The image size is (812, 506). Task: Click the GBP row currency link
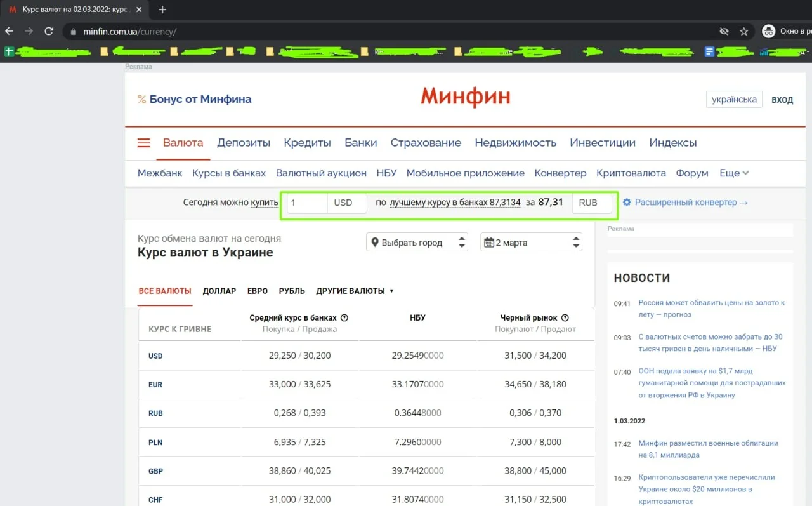155,471
